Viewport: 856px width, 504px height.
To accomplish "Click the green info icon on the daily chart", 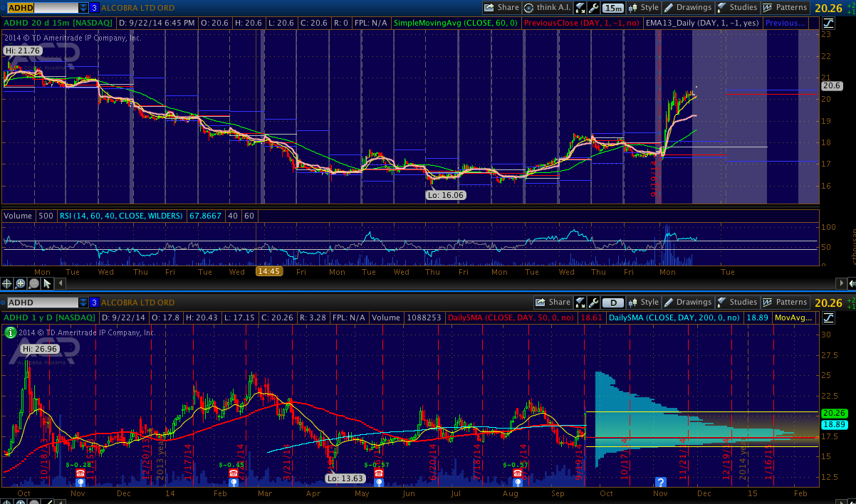I will [9, 332].
